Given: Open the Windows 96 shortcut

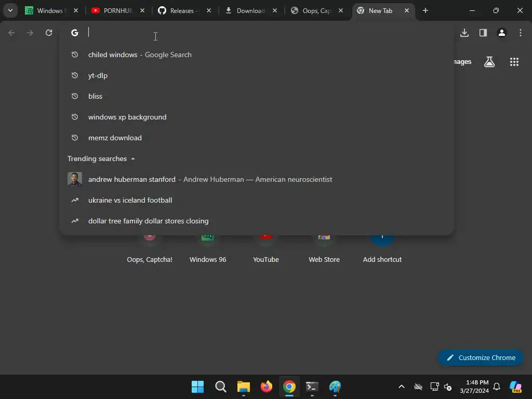Looking at the screenshot, I should click(x=208, y=249).
